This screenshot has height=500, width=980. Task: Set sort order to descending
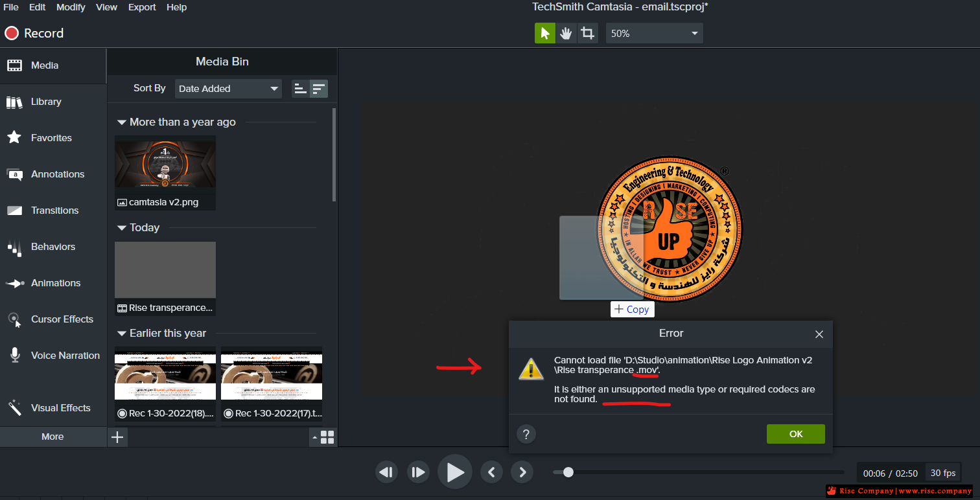318,89
